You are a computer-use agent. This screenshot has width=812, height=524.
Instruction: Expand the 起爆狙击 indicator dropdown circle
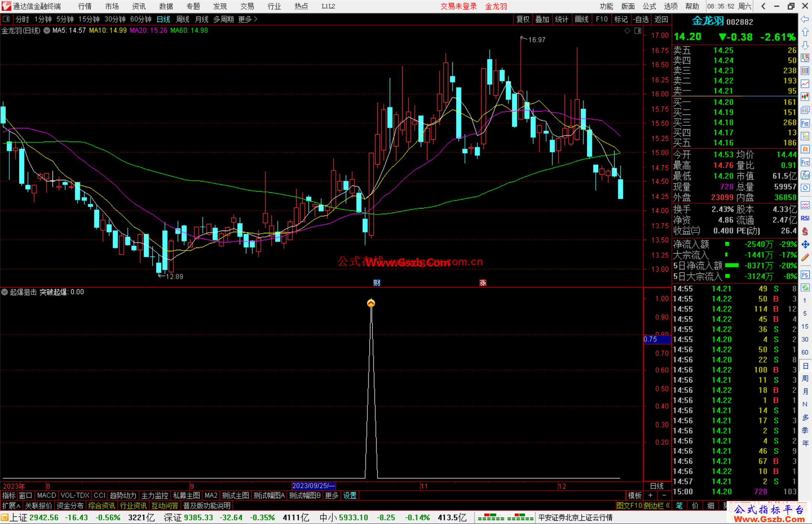coord(5,292)
